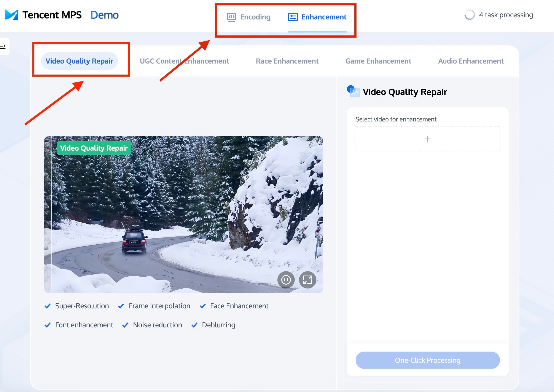Click the Game Enhancement tab icon

coord(378,61)
